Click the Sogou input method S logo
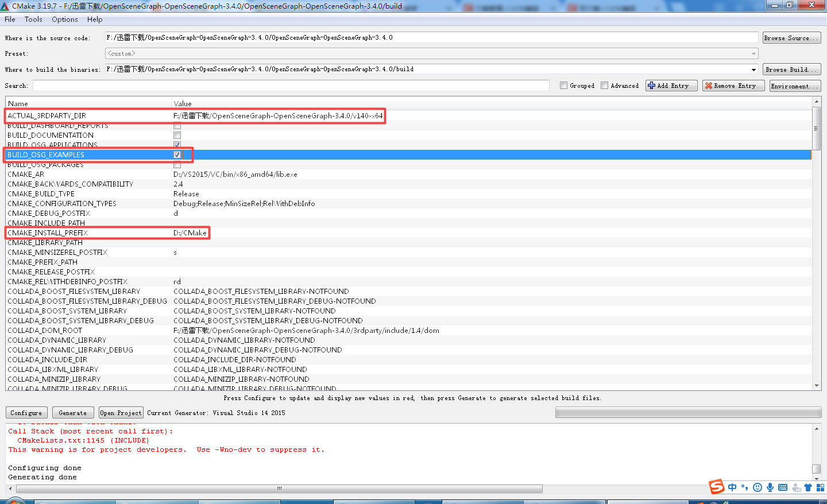Screen dimensions: 827x504 tap(717, 487)
